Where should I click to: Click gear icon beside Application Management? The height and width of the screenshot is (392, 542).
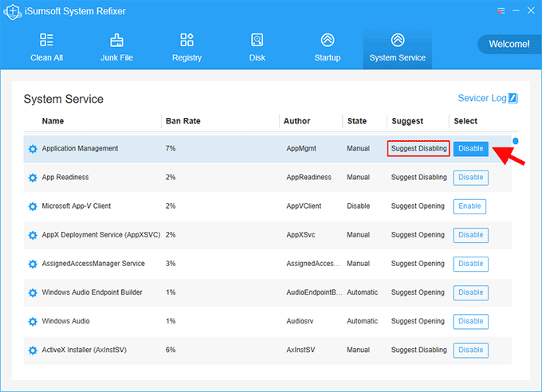tap(33, 149)
